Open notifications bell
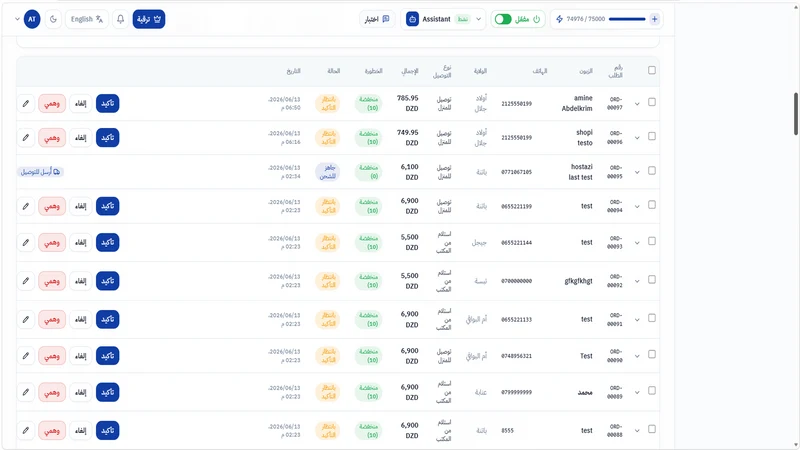The width and height of the screenshot is (800, 450). (x=120, y=19)
